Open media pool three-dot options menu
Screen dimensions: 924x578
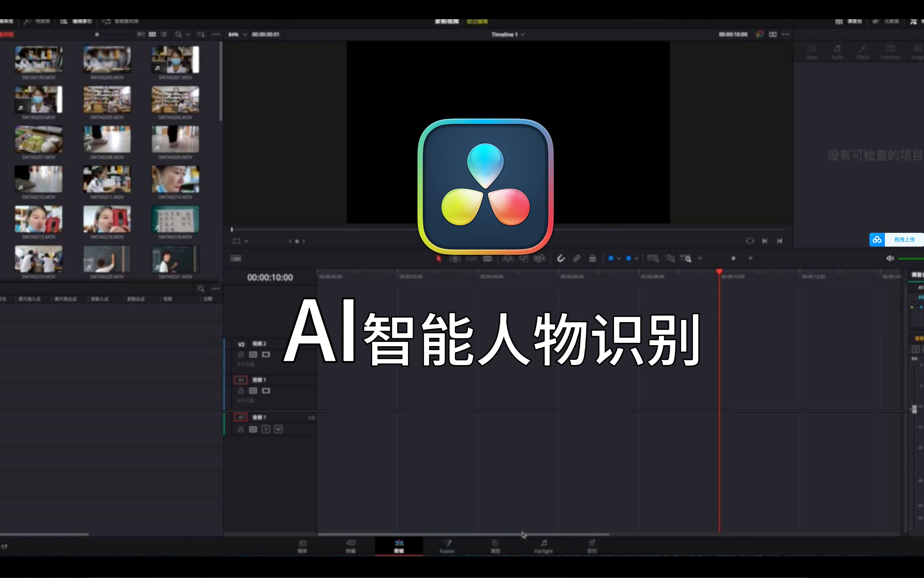click(216, 34)
